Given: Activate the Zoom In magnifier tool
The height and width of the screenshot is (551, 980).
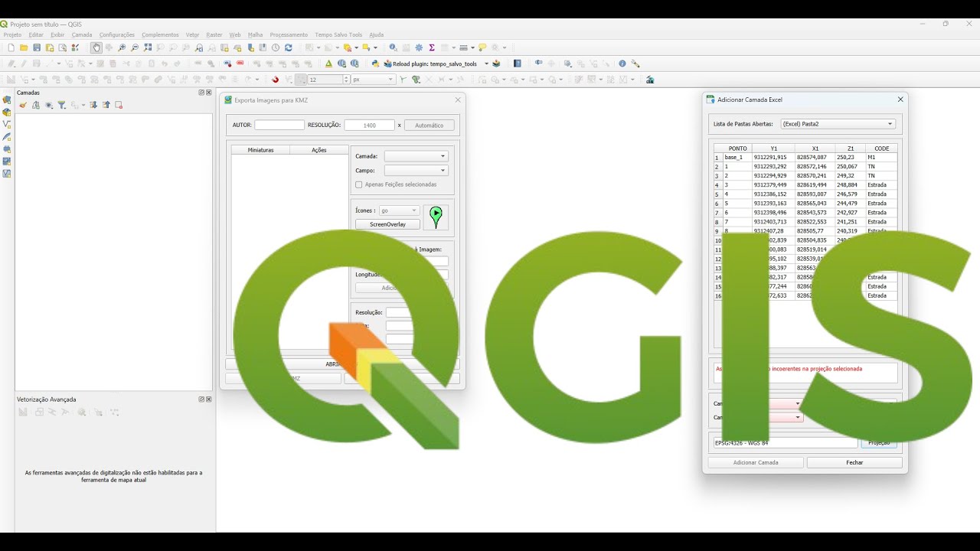Looking at the screenshot, I should pos(122,47).
